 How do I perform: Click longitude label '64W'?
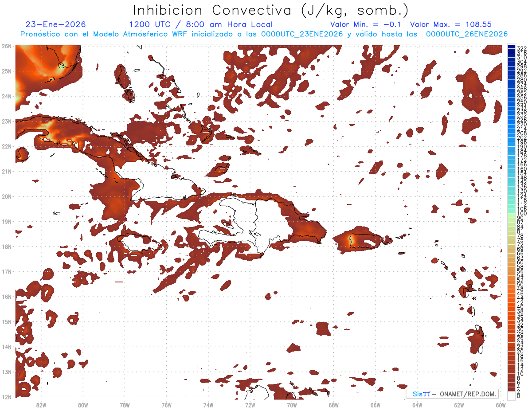tap(417, 405)
